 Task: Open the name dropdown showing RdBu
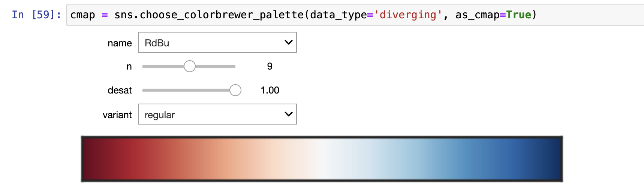click(x=210, y=43)
